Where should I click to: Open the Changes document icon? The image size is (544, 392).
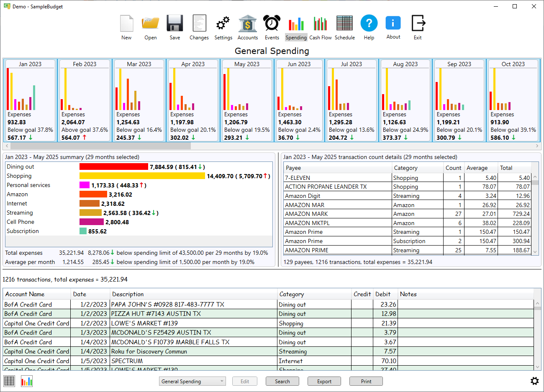(199, 23)
